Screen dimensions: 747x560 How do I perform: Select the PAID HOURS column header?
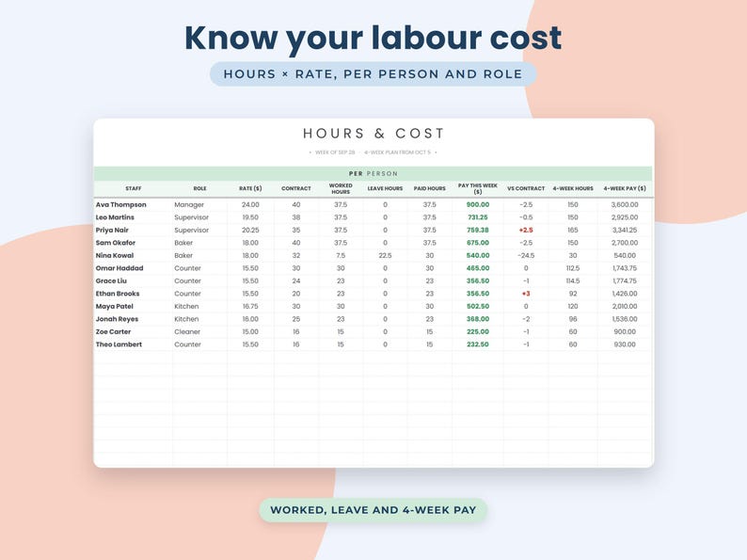click(x=430, y=189)
